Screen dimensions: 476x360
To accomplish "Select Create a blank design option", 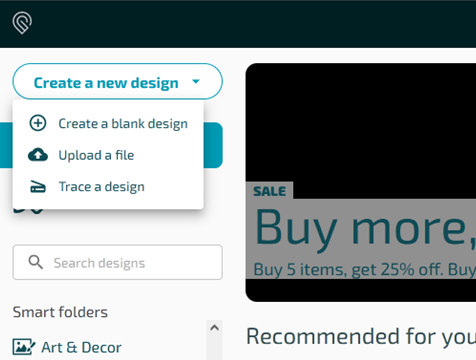I will (108, 124).
